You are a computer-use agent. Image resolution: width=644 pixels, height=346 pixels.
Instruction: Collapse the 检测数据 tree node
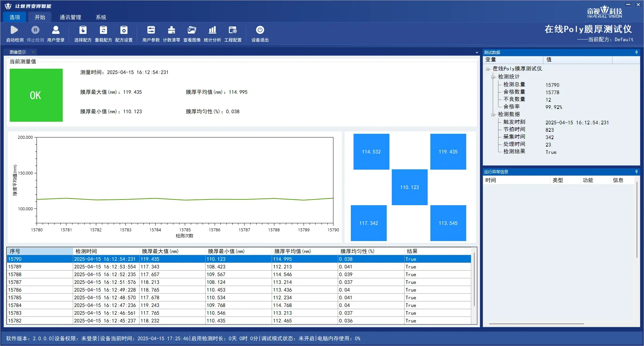pyautogui.click(x=493, y=115)
